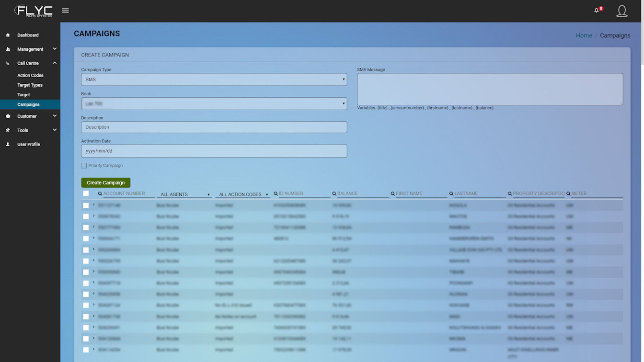The width and height of the screenshot is (644, 362).
Task: Open the user avatar menu
Action: (x=622, y=11)
